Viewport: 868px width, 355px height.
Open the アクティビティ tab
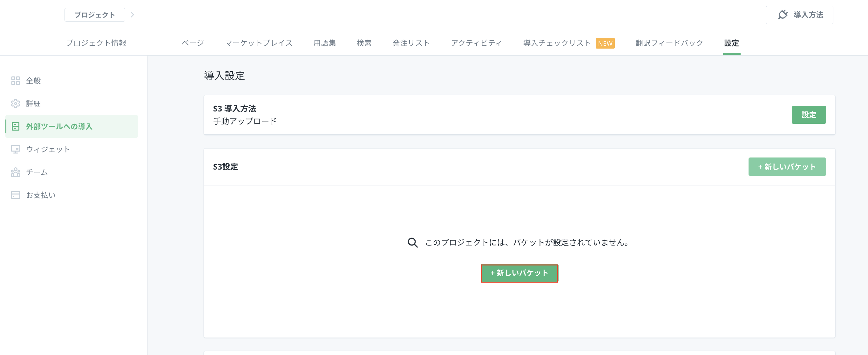(x=476, y=43)
